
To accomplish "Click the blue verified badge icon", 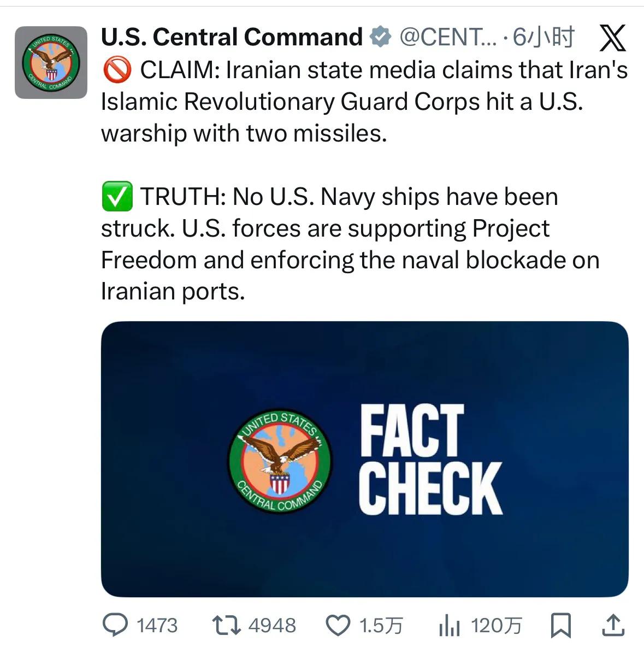I will [x=381, y=37].
